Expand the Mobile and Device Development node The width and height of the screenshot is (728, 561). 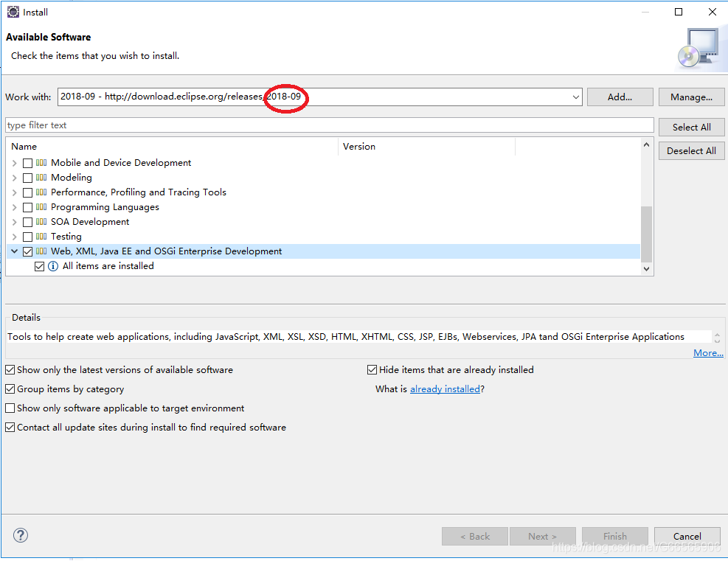[x=15, y=164]
